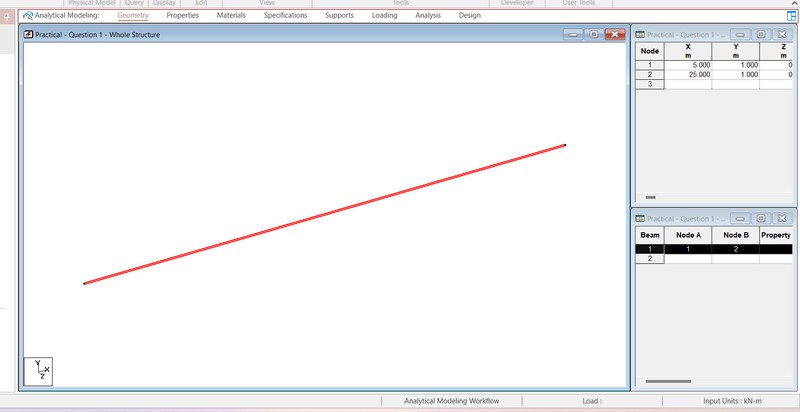Click the Property column header
The width and height of the screenshot is (800, 412).
tap(776, 236)
